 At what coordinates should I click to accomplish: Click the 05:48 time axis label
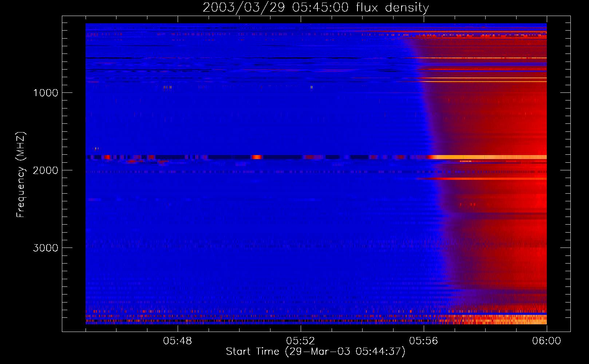point(177,341)
